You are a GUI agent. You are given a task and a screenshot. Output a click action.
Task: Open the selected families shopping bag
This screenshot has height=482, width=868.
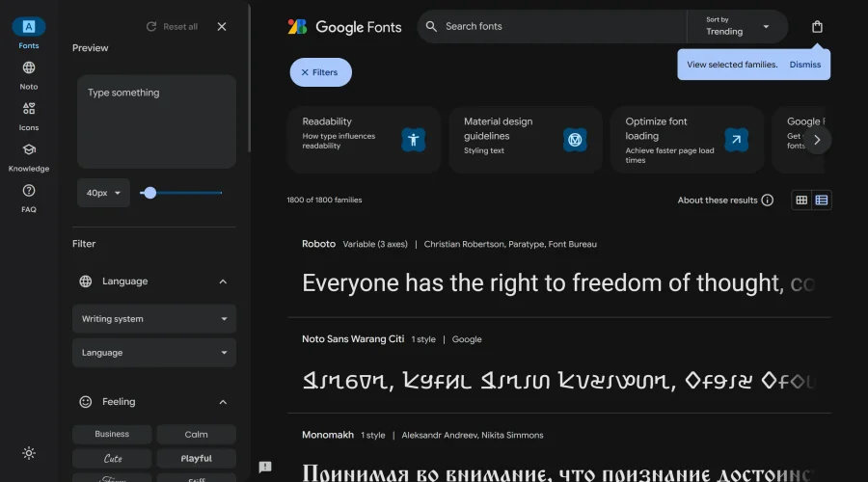pos(817,27)
